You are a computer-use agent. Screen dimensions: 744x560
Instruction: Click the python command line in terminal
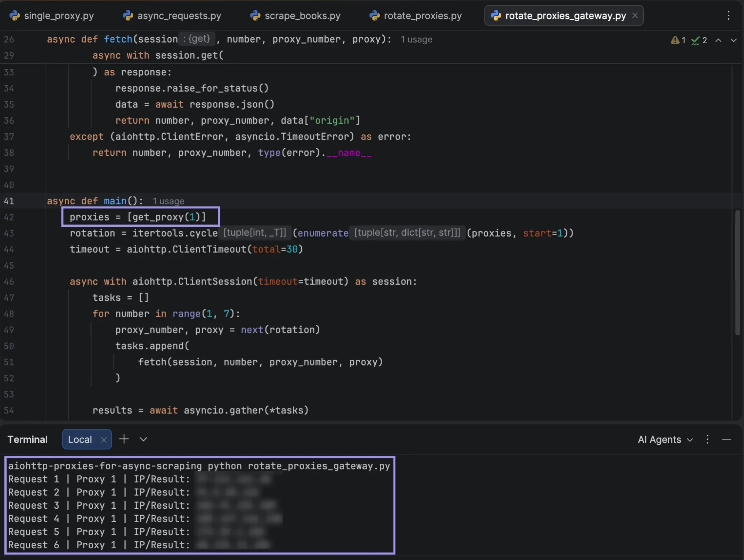pos(199,466)
